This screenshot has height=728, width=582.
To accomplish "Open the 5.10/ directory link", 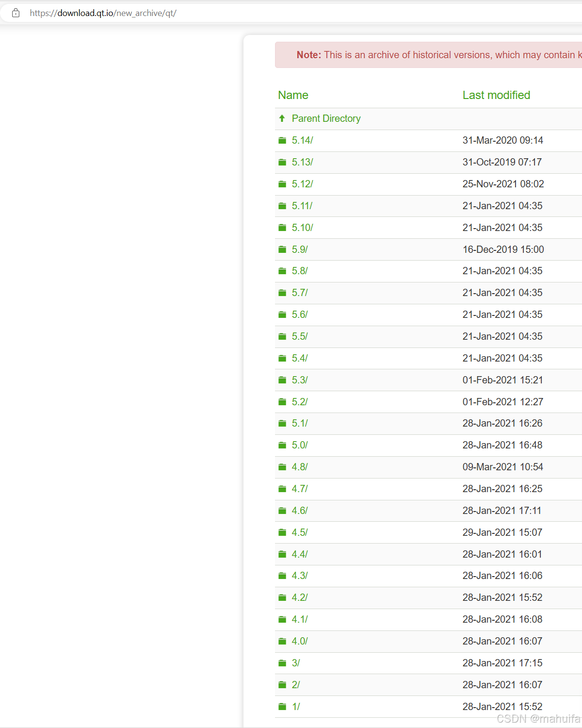I will point(303,228).
